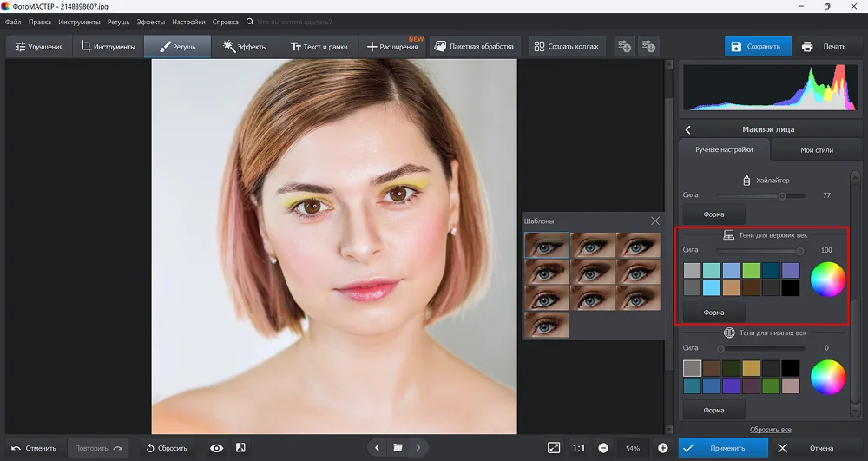Open the Инструменты menu in menu bar

click(x=79, y=22)
